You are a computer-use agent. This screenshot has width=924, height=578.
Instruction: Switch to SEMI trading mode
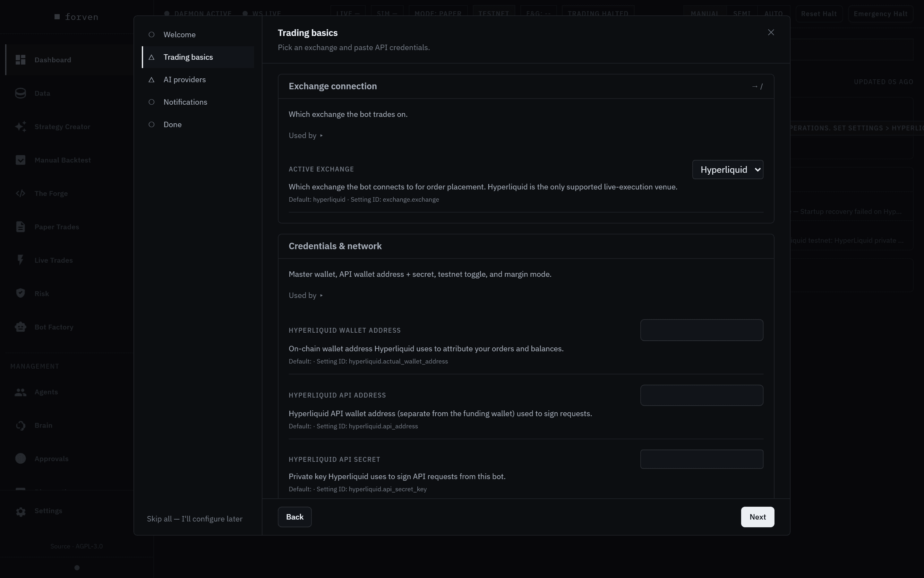[x=741, y=14]
